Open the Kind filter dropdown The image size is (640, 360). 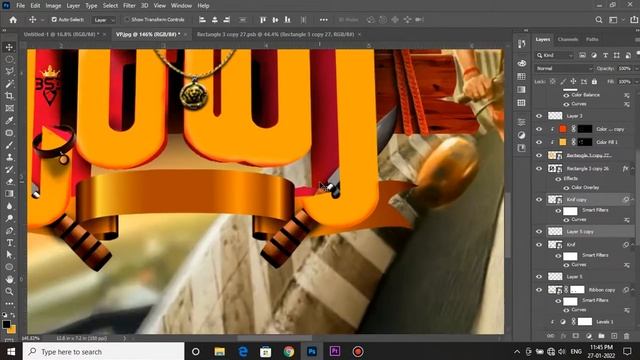[x=555, y=55]
